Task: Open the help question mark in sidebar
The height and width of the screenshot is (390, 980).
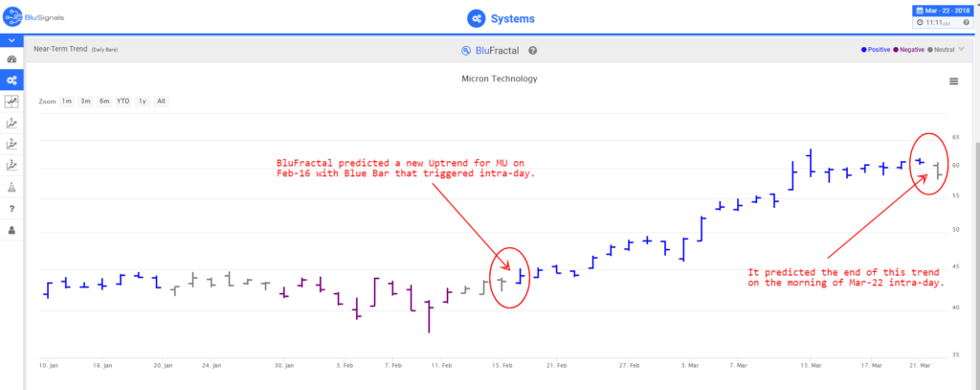Action: pyautogui.click(x=11, y=209)
